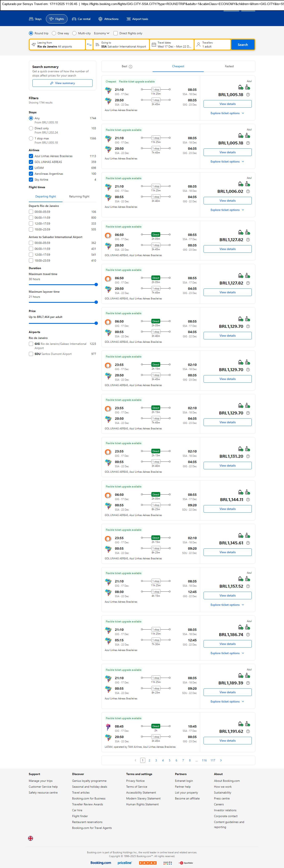Uncheck the LATAM airline filter

[31, 168]
